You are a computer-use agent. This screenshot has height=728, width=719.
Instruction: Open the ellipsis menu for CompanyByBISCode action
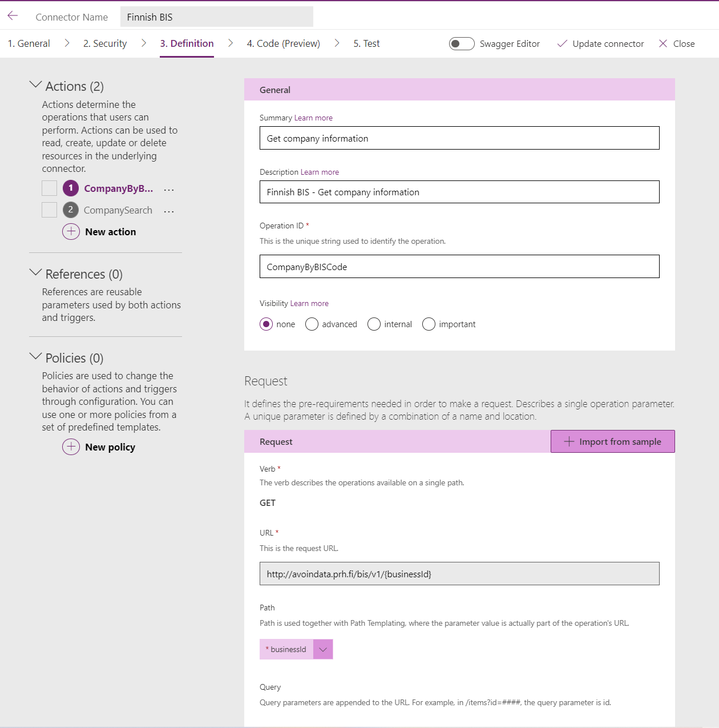point(169,190)
